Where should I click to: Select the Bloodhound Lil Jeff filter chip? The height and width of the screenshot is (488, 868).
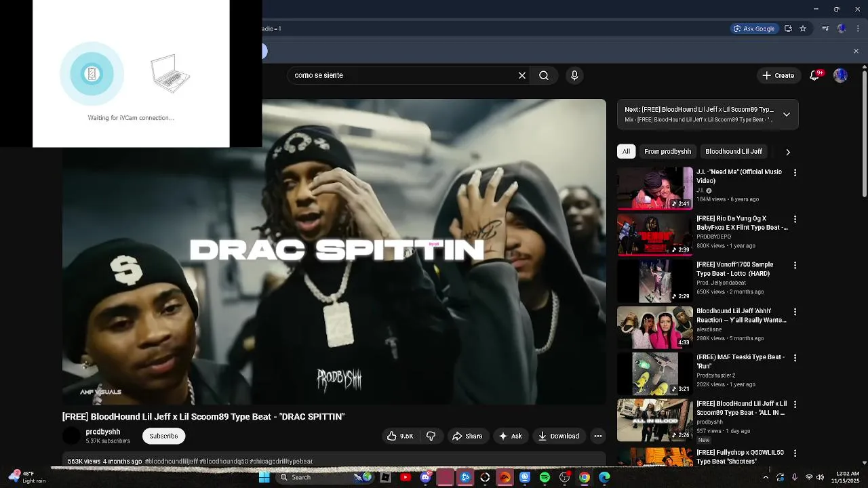point(734,151)
